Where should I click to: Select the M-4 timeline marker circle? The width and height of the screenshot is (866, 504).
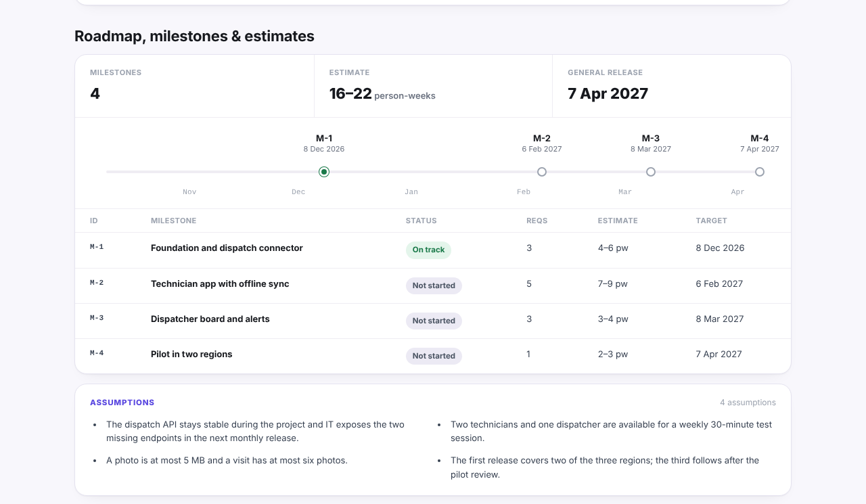[760, 172]
